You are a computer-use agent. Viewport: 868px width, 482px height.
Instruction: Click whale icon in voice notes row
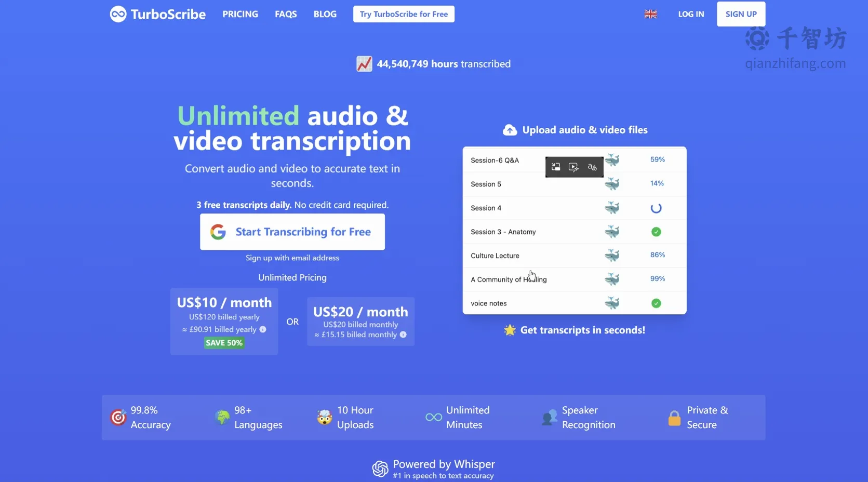point(612,303)
